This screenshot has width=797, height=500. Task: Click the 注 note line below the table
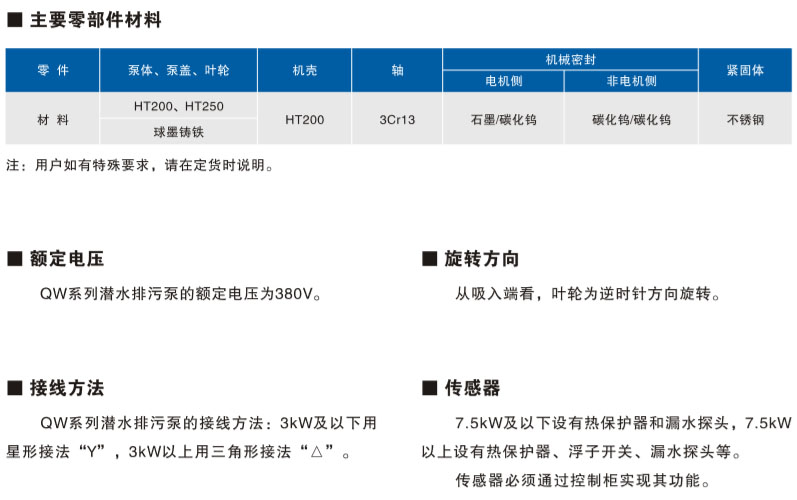coord(140,165)
